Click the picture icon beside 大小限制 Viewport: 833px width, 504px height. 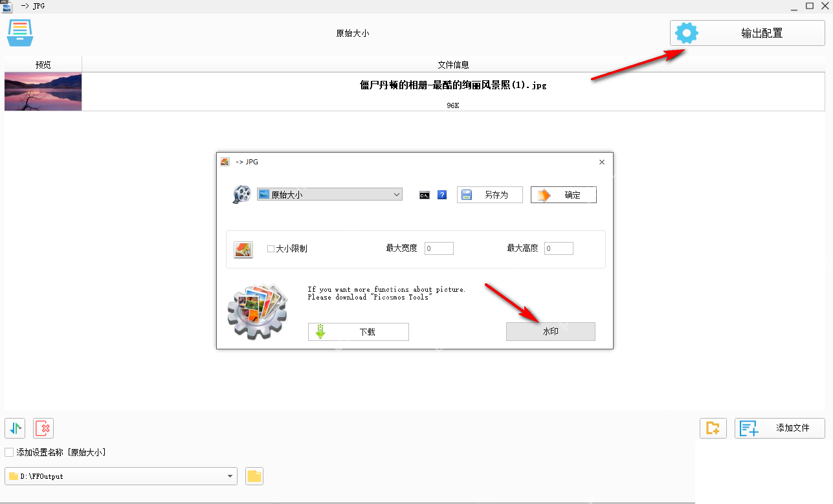(243, 249)
